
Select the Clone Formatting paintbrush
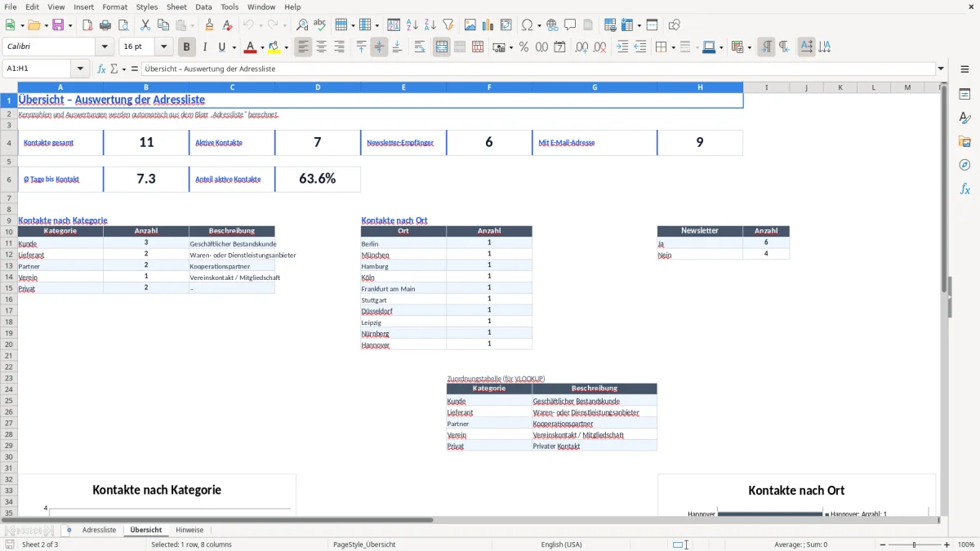[210, 25]
